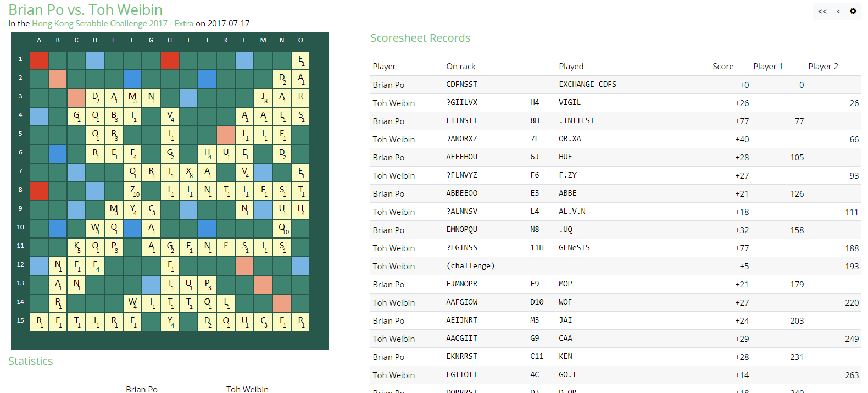Click the 'Score' column header

pyautogui.click(x=723, y=66)
